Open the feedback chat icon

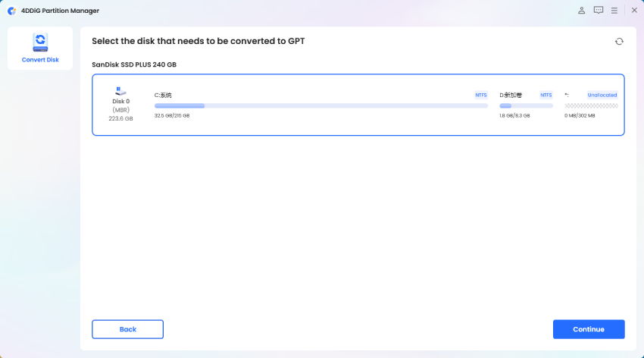[599, 11]
